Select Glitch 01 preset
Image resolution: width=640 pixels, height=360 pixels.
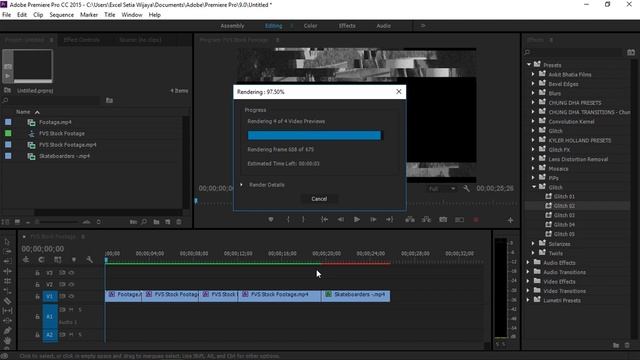coord(564,196)
